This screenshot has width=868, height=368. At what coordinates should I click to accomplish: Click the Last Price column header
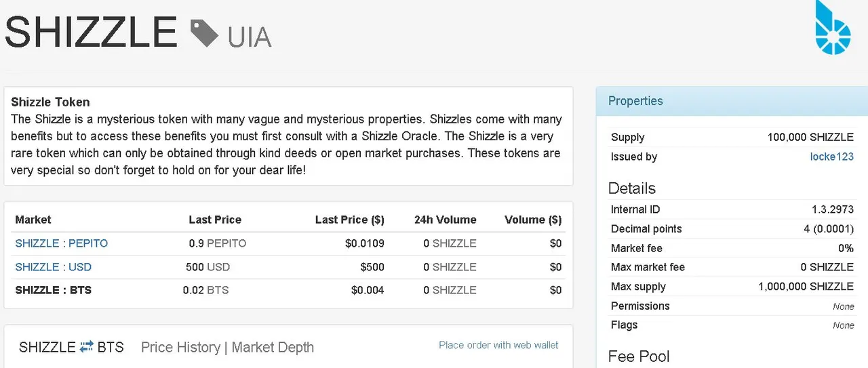point(215,220)
